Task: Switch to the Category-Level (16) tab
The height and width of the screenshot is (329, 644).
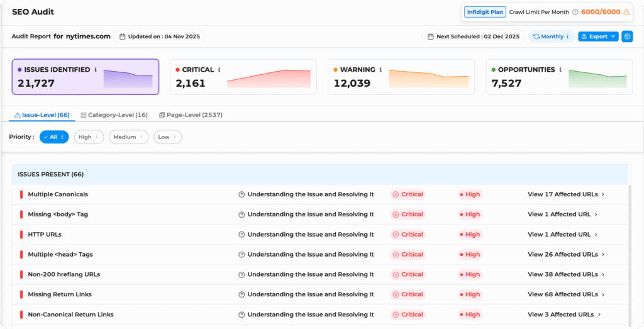Action: coord(114,115)
